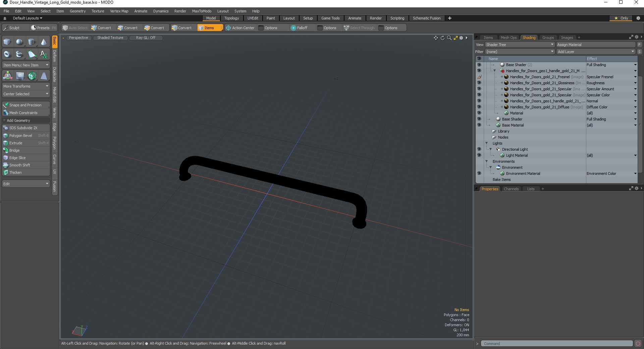Image resolution: width=644 pixels, height=349 pixels.
Task: Toggle visibility of Directional Light
Action: 479,149
